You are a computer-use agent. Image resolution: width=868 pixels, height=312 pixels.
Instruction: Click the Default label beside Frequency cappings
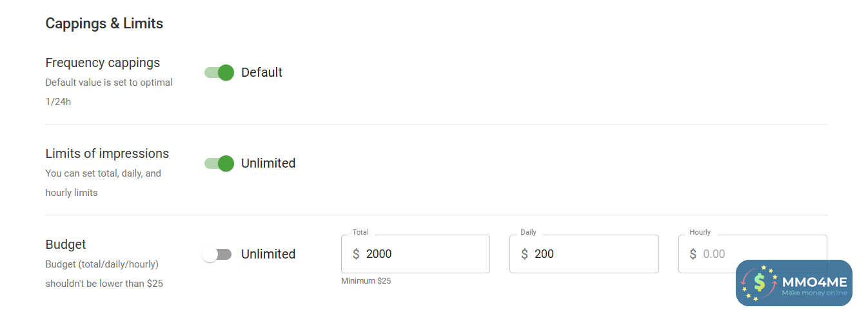pos(262,73)
